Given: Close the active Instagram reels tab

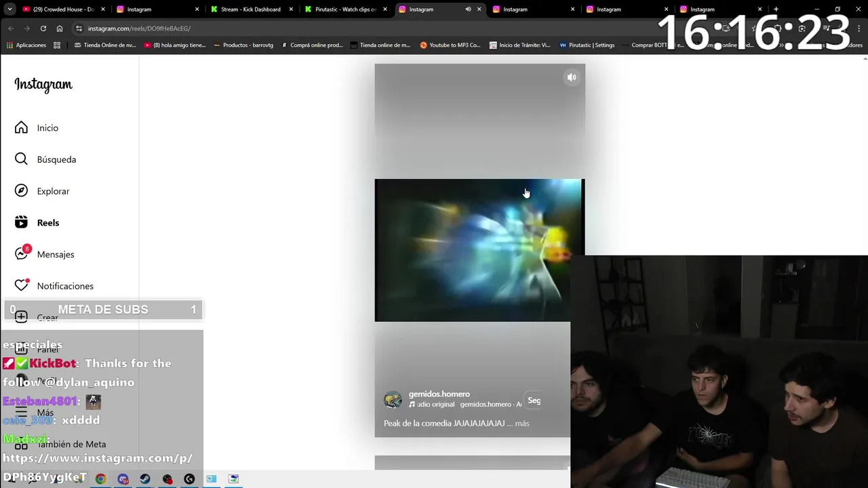Looking at the screenshot, I should point(479,9).
